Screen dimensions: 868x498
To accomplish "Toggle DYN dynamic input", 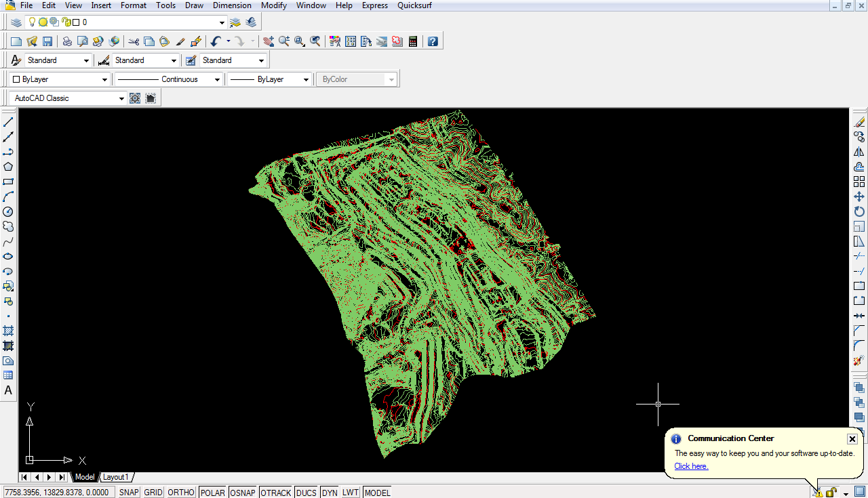I will [x=330, y=493].
